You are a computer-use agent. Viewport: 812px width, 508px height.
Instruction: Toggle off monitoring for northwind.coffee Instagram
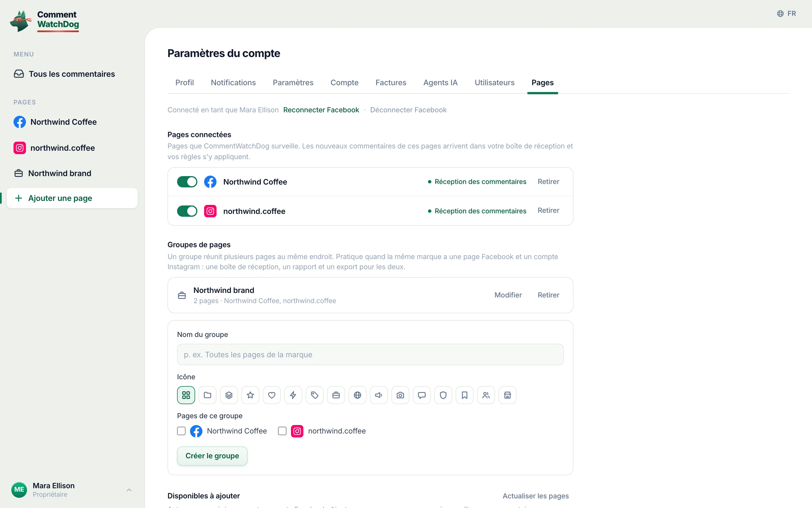coord(187,211)
